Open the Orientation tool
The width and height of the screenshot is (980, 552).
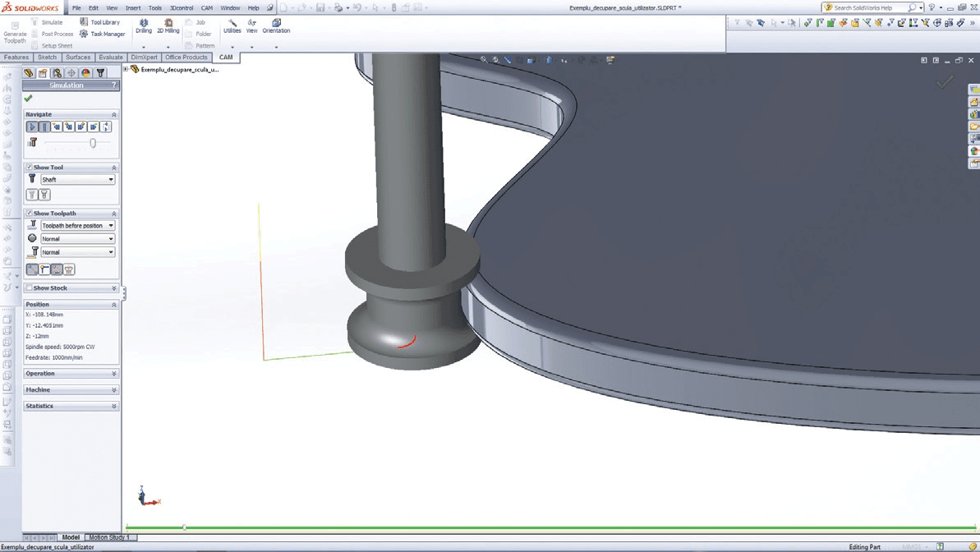point(276,25)
